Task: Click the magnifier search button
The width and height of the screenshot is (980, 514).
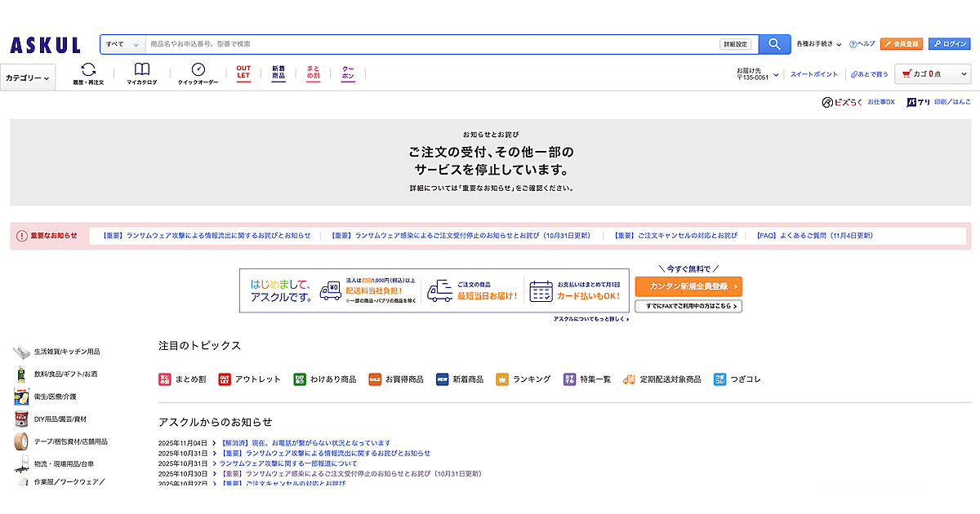Action: pyautogui.click(x=774, y=44)
